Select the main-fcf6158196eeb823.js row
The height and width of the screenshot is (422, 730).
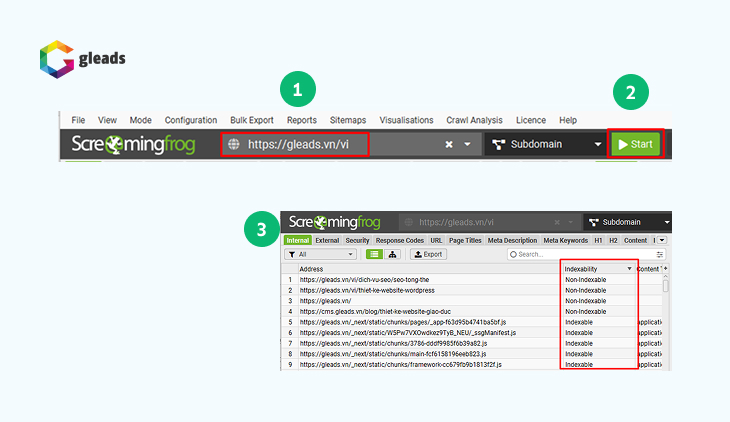tap(393, 354)
